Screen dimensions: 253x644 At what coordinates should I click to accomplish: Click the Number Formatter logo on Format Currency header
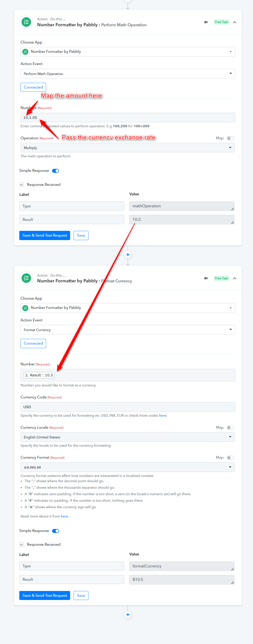click(26, 278)
